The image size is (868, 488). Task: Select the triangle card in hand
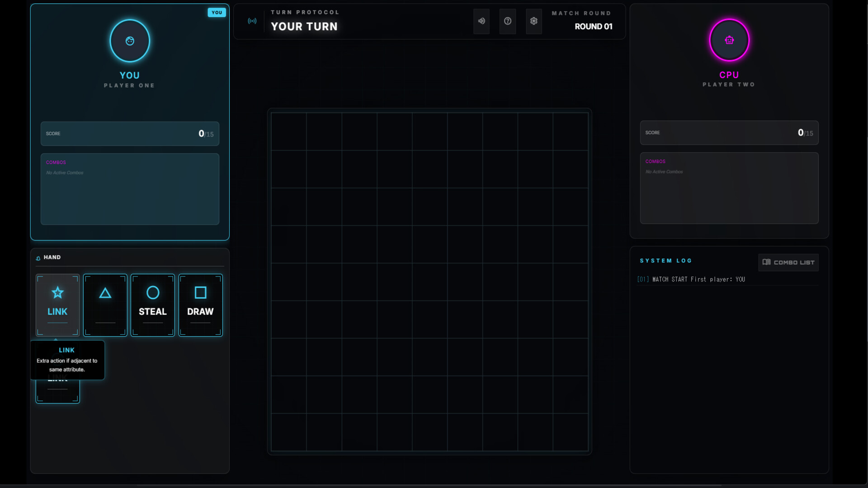pyautogui.click(x=105, y=305)
